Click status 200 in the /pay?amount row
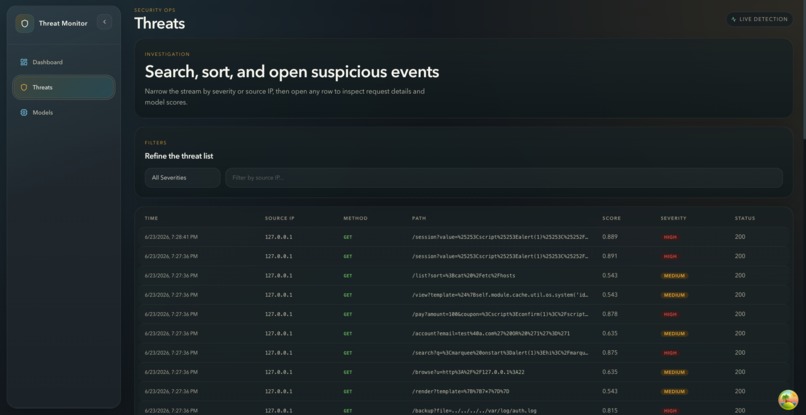The image size is (806, 415). point(740,314)
